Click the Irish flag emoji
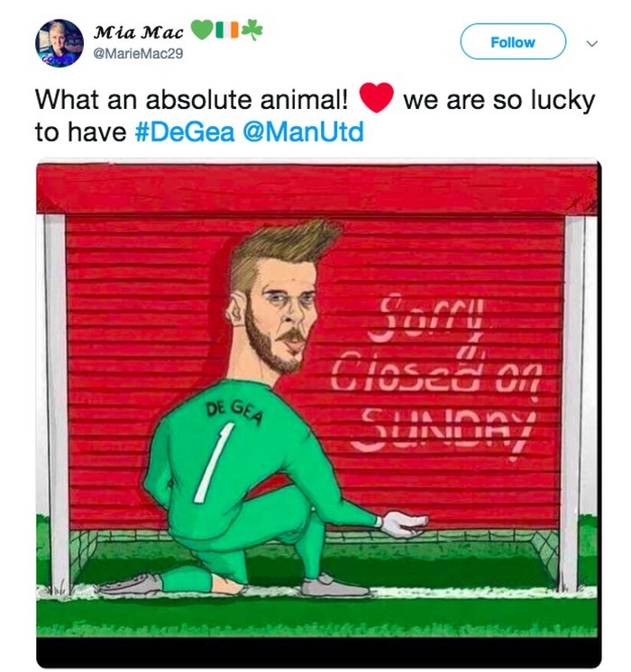 [x=227, y=31]
